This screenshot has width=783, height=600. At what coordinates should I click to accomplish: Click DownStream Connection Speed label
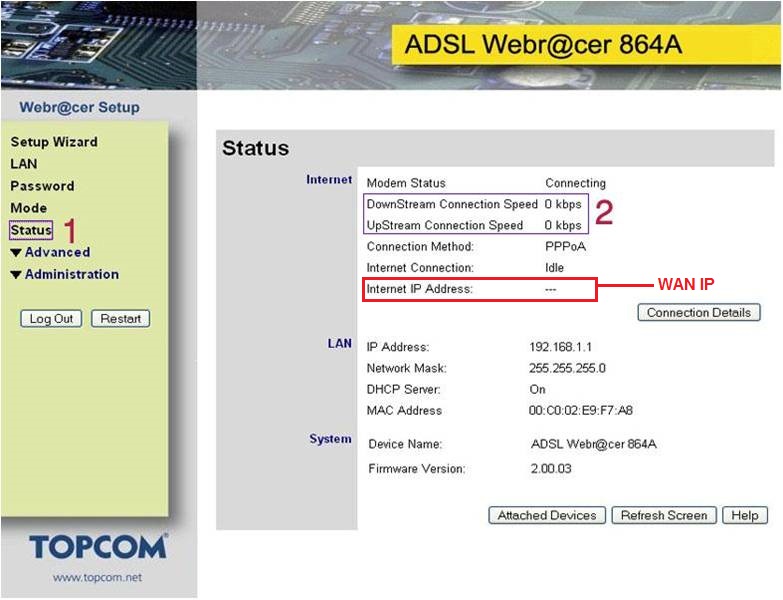coord(452,204)
